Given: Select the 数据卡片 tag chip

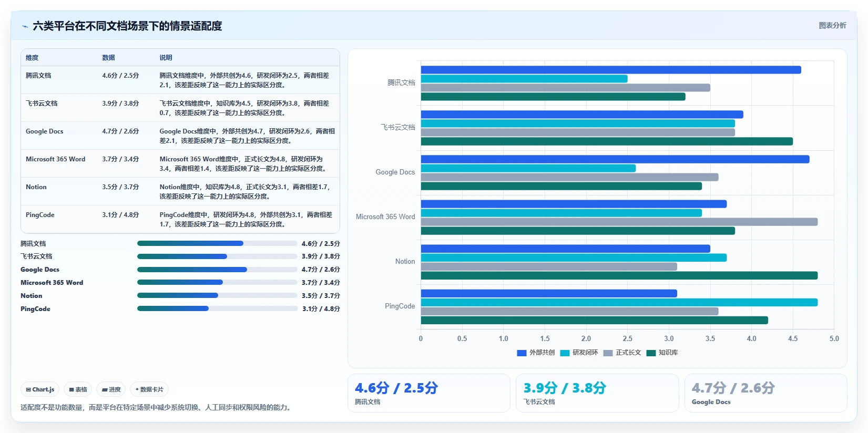Looking at the screenshot, I should tap(149, 389).
